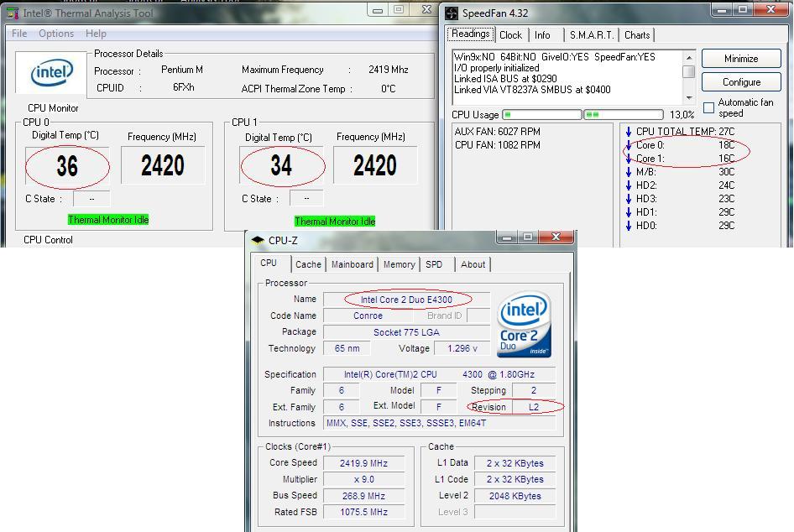Click the temperature arrow beside HD2
Screen dimensions: 794x532
629,185
